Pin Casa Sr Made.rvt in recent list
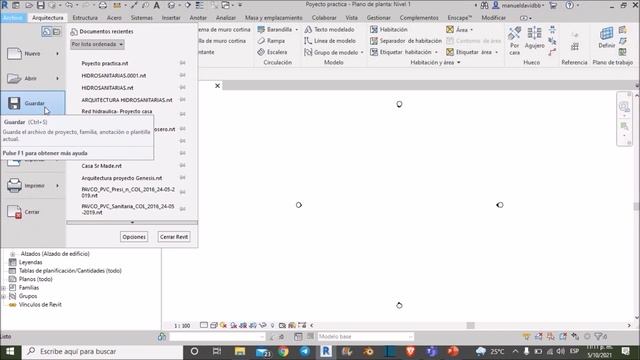Screen dimensions: 640x360 [x=182, y=165]
